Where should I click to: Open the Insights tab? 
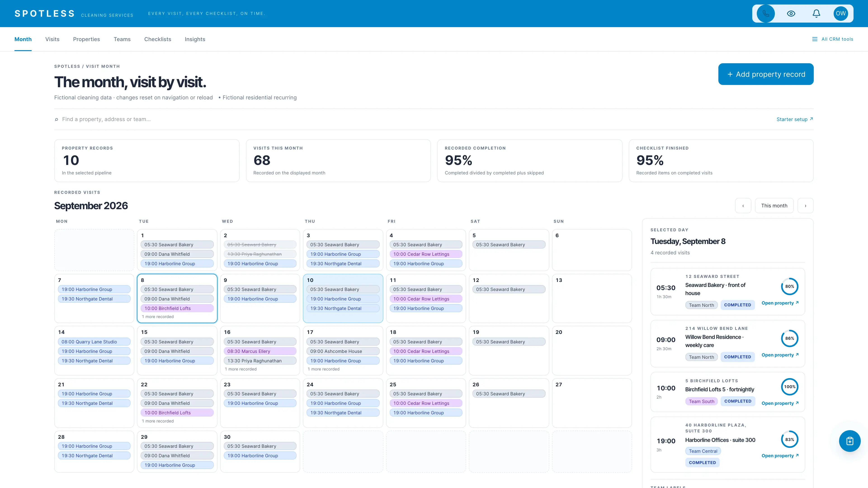(195, 39)
